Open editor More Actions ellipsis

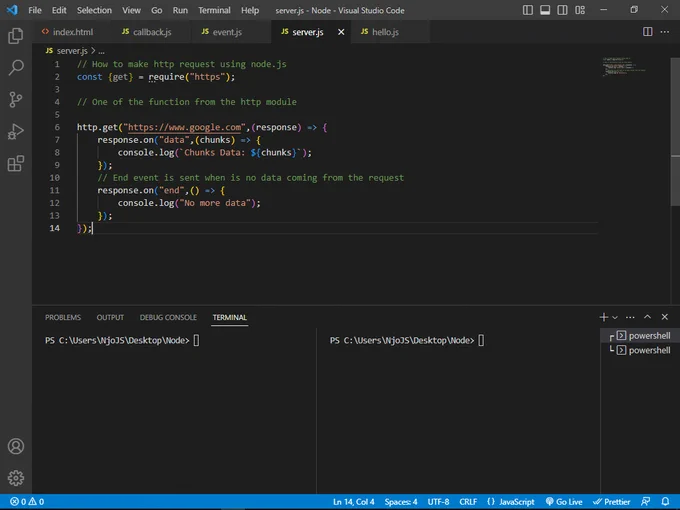click(x=664, y=32)
